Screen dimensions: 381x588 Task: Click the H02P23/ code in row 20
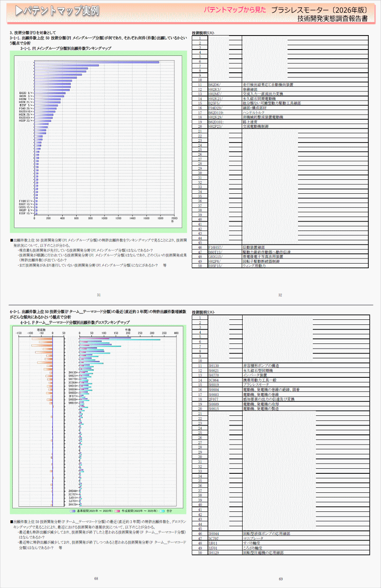(215, 126)
